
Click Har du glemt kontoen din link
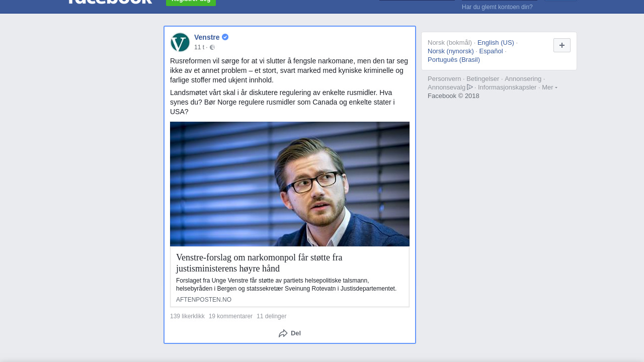[497, 7]
